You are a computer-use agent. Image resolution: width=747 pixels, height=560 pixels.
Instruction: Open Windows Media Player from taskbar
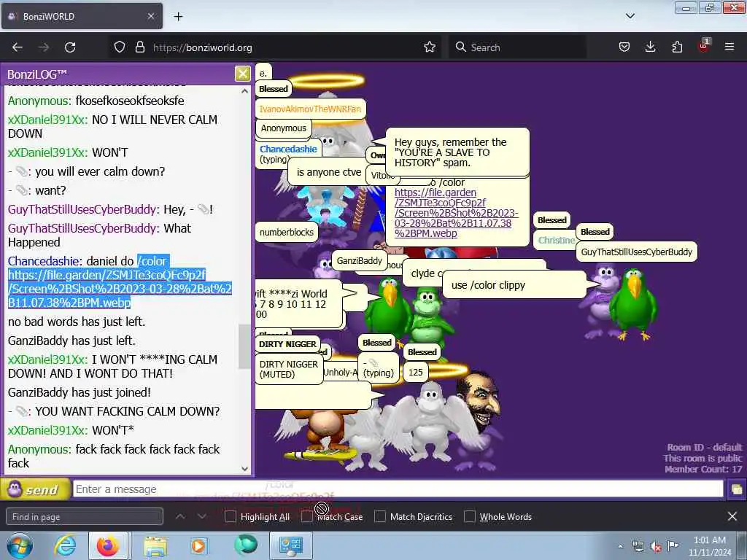coord(199,545)
